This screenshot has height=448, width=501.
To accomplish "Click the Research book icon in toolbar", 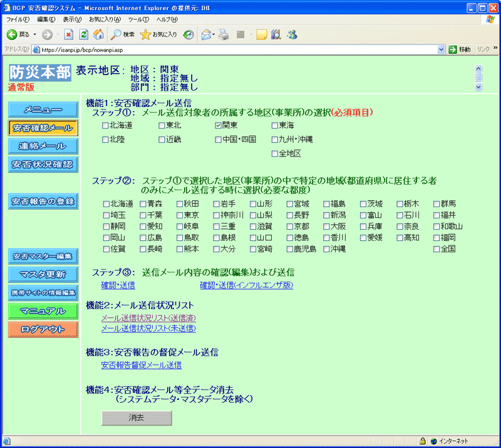I will point(276,34).
